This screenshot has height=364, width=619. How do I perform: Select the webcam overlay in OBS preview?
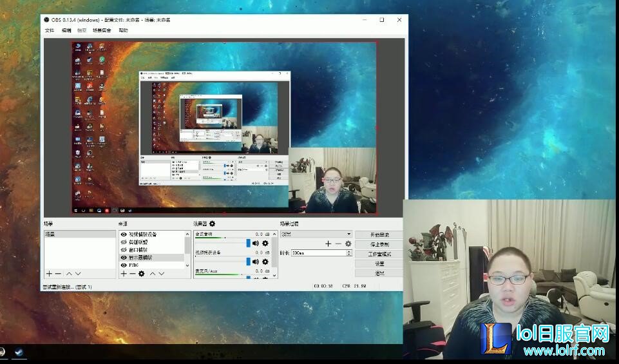point(332,180)
